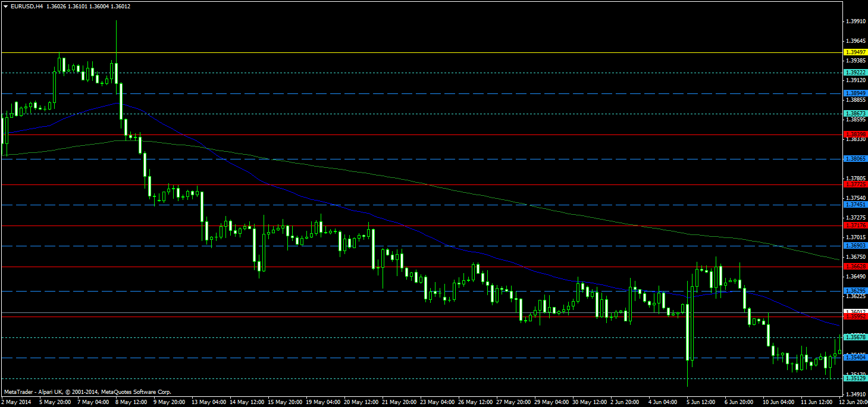Viewport: 868px width, 407px height.
Task: Select the red 1.36628 level tag
Action: coord(856,267)
